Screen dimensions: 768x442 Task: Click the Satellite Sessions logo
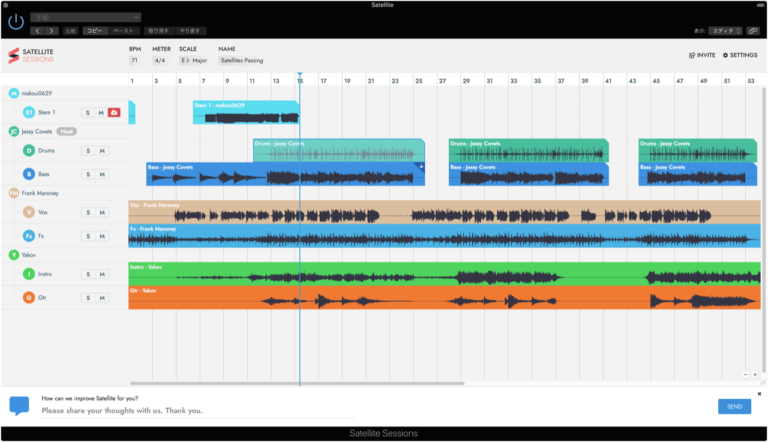[x=31, y=55]
